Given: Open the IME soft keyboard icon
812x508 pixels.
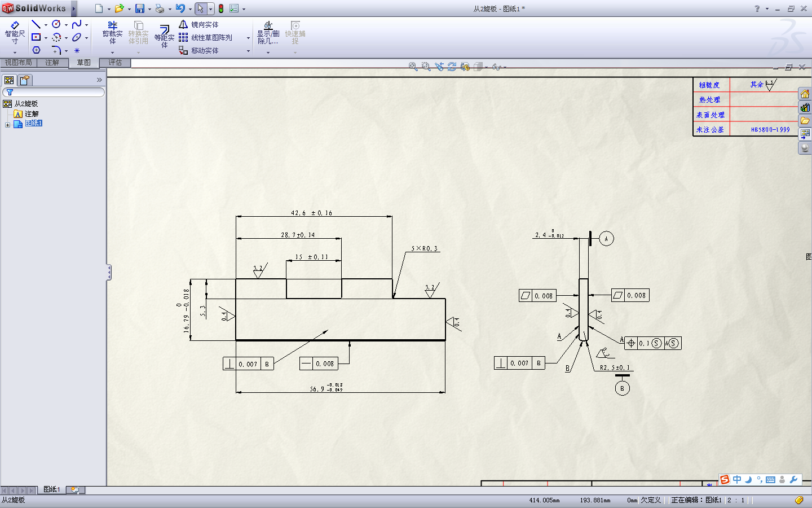Looking at the screenshot, I should click(771, 480).
